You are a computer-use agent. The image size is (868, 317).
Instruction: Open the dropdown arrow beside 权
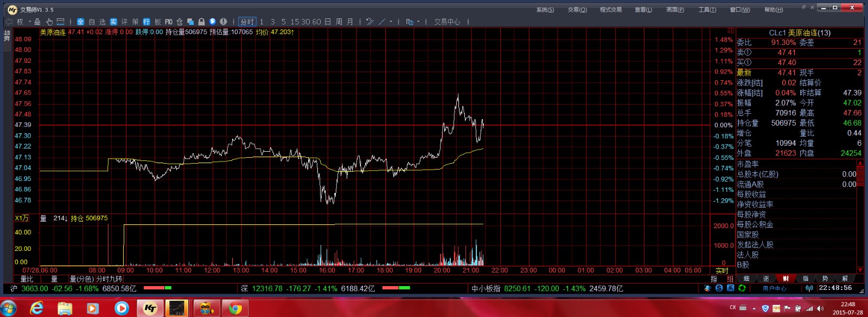click(x=29, y=22)
